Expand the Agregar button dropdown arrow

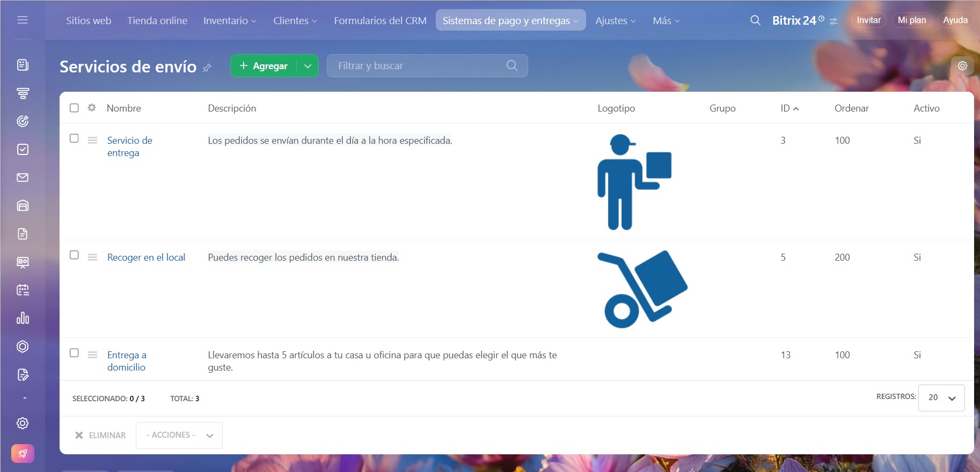(x=308, y=66)
